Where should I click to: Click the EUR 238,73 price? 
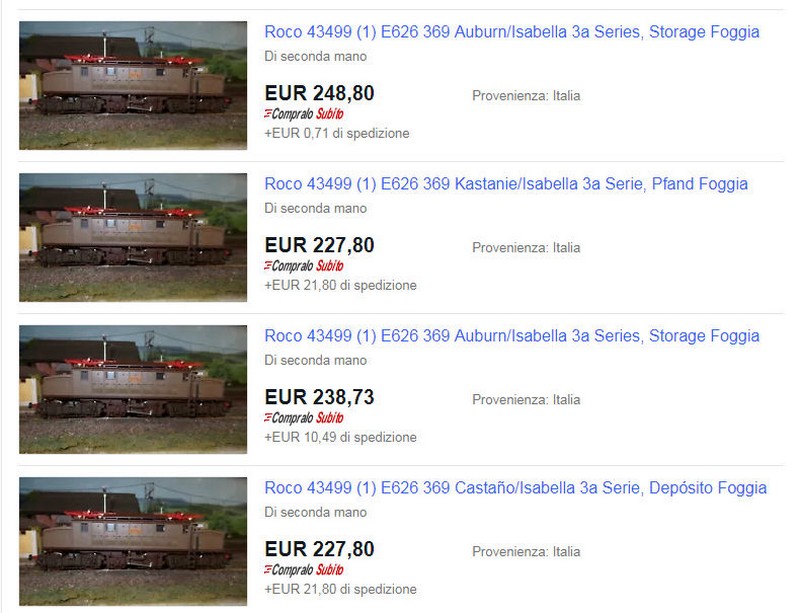click(x=319, y=398)
